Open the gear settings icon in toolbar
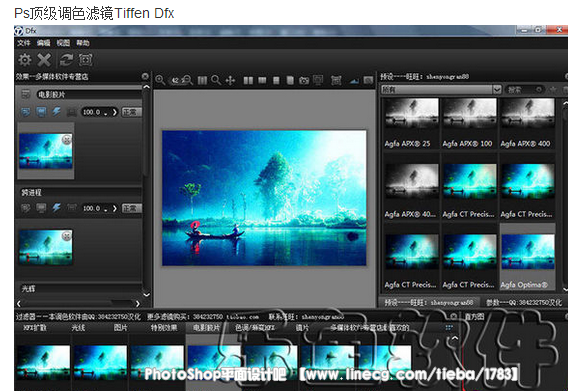The height and width of the screenshot is (391, 568). click(x=25, y=60)
